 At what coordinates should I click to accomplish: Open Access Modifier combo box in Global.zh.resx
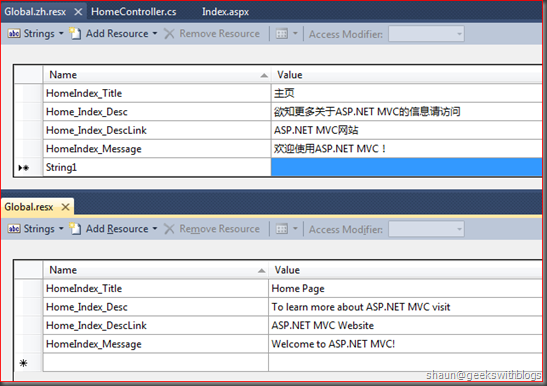click(426, 34)
